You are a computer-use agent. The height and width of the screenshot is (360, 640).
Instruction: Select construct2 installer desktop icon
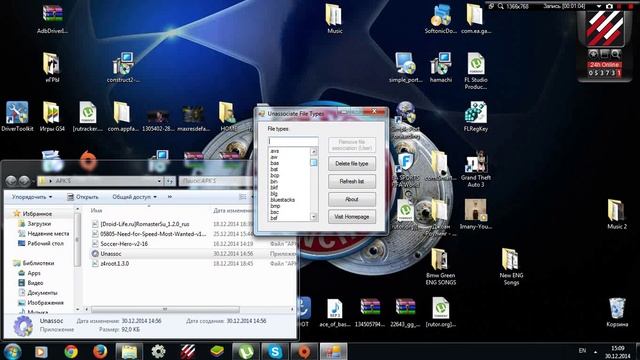(x=123, y=68)
